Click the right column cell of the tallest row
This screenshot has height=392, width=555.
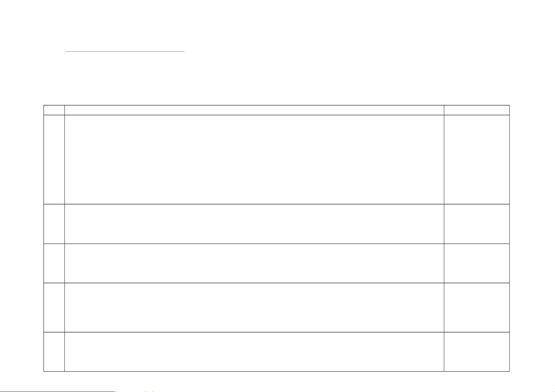point(477,159)
